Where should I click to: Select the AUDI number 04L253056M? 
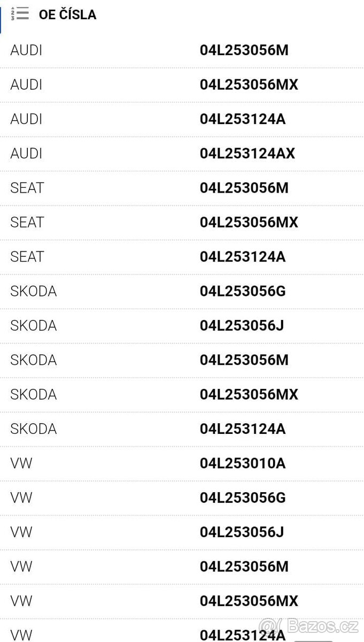[x=244, y=50]
